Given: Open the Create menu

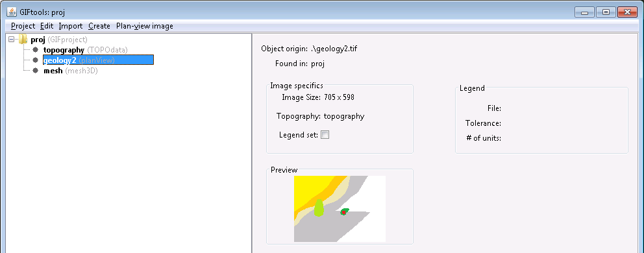Looking at the screenshot, I should 99,26.
